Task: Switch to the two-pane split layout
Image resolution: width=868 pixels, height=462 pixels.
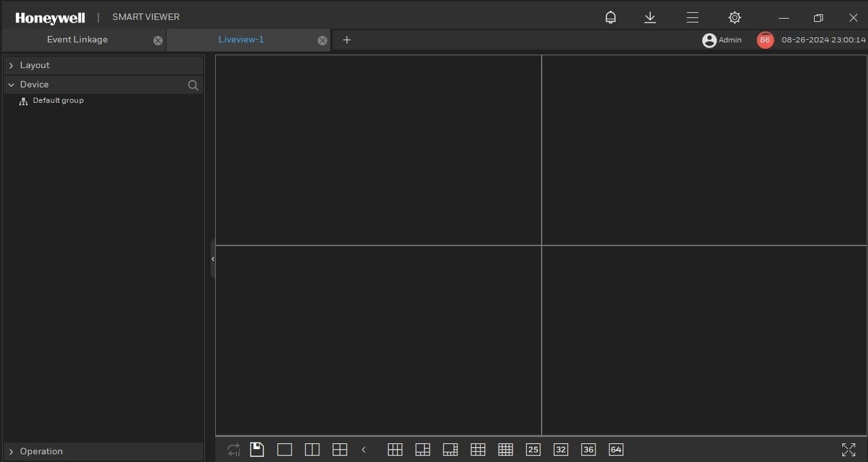Action: pos(312,449)
